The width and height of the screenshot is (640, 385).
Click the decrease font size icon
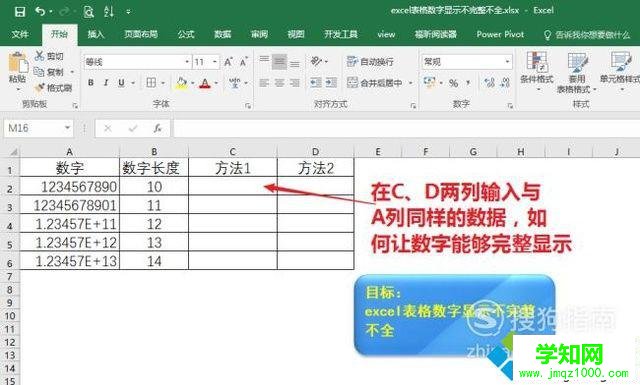244,62
